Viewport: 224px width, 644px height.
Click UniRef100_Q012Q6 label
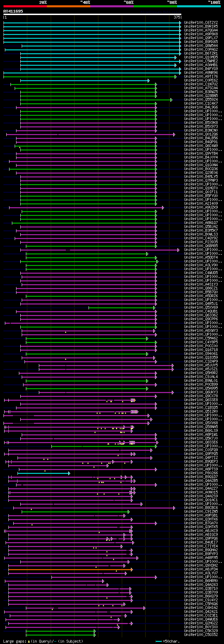[201, 134]
